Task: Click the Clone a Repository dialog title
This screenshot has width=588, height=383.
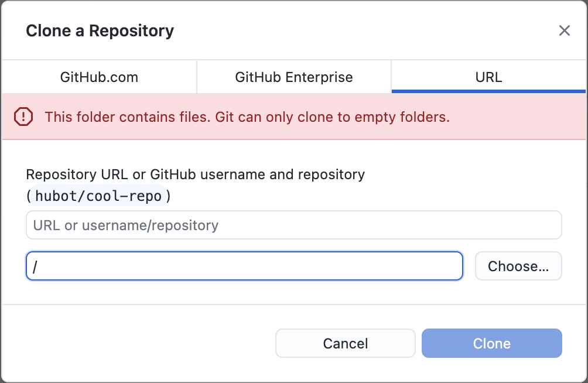Action: tap(100, 30)
